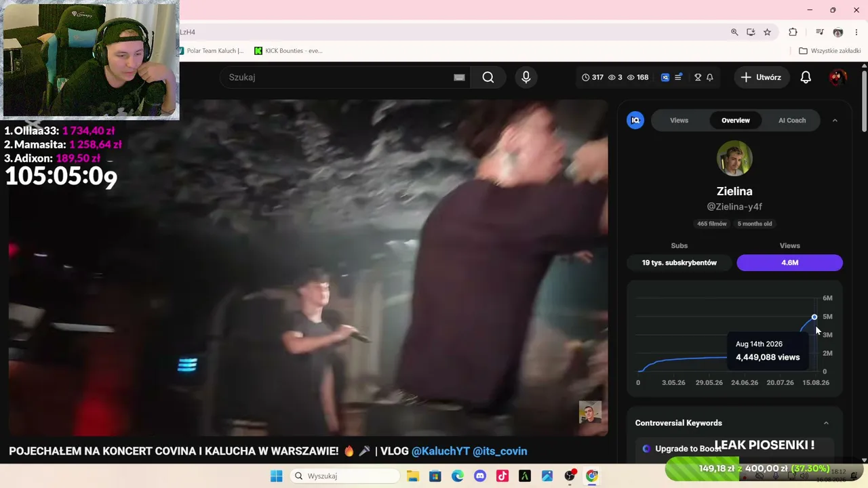Open YouTube notifications bell
Viewport: 868px width, 488px height.
pyautogui.click(x=806, y=77)
